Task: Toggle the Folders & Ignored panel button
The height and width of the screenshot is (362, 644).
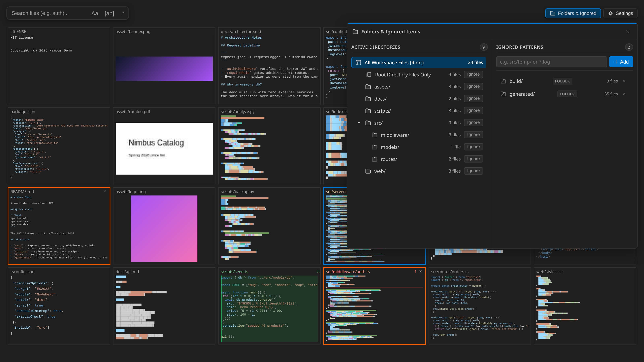Action: 573,13
